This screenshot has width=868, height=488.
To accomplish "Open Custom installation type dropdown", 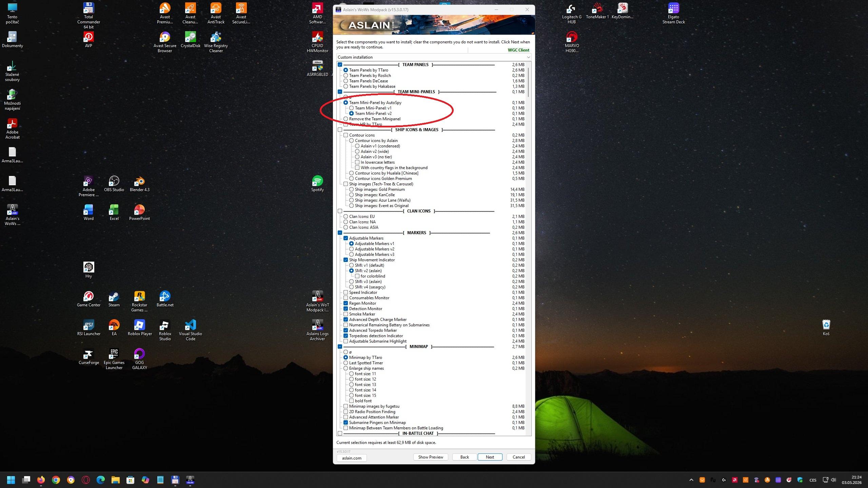I will click(434, 57).
